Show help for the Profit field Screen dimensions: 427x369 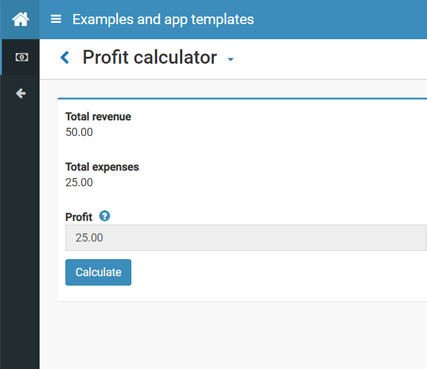(x=104, y=216)
